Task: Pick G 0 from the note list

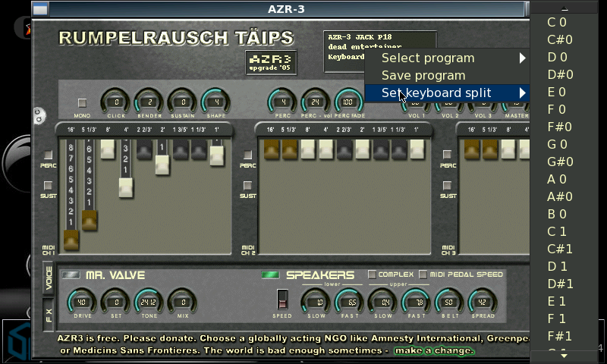Action: click(564, 144)
